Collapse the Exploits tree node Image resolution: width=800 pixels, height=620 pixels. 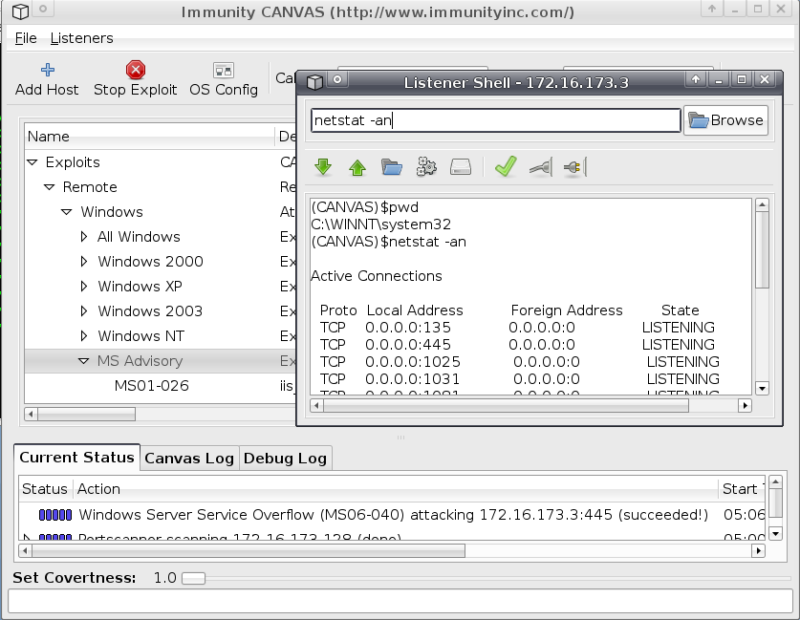coord(32,162)
